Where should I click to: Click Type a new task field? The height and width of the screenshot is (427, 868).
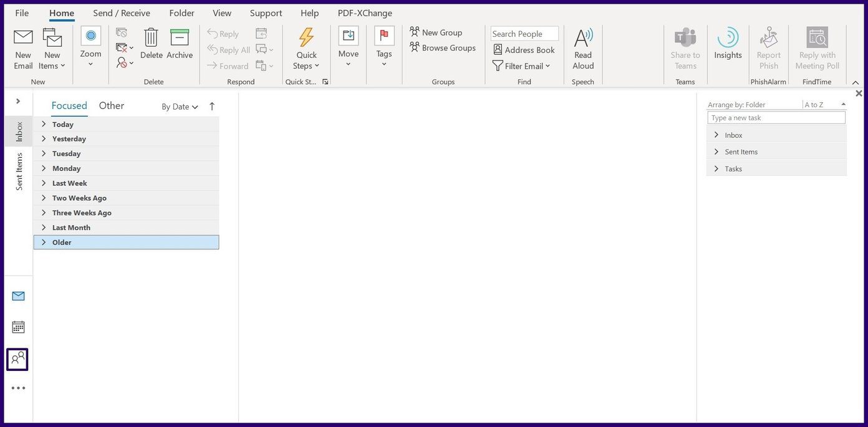pyautogui.click(x=776, y=118)
